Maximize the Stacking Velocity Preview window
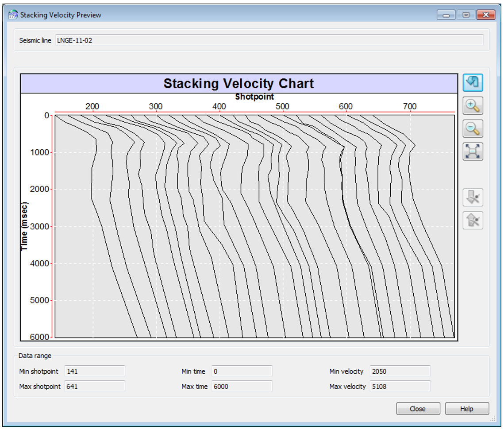 466,15
